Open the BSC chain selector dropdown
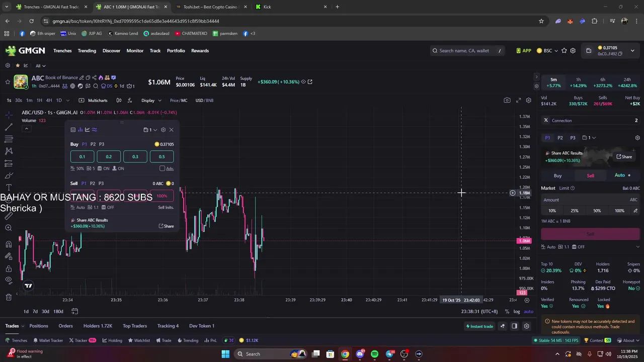The image size is (644, 362). [547, 51]
